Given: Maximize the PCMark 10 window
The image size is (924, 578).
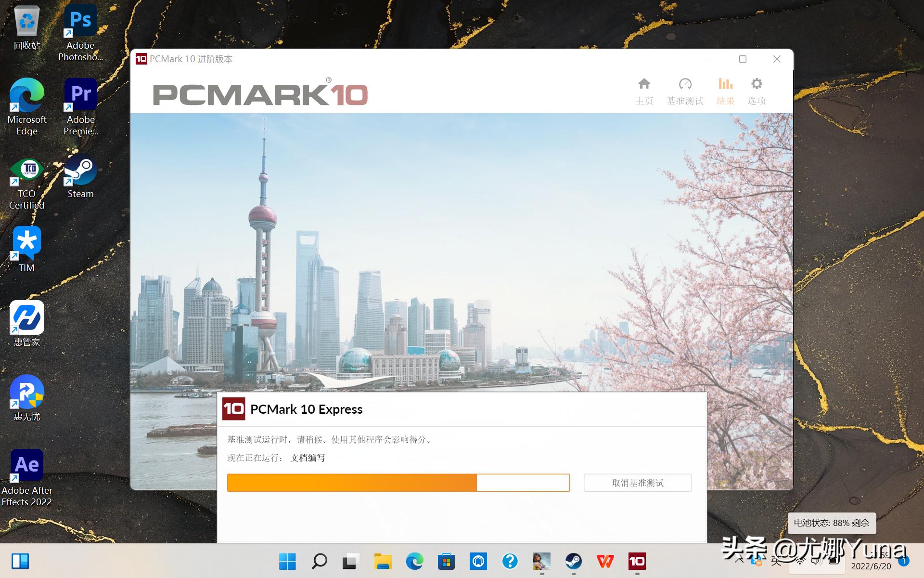Looking at the screenshot, I should click(x=743, y=59).
